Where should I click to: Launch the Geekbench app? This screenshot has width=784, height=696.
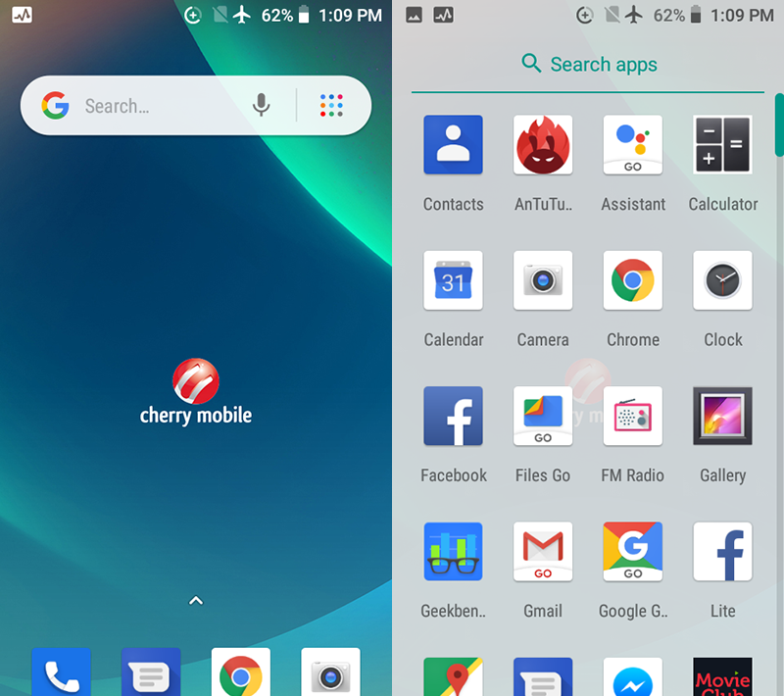(x=453, y=552)
